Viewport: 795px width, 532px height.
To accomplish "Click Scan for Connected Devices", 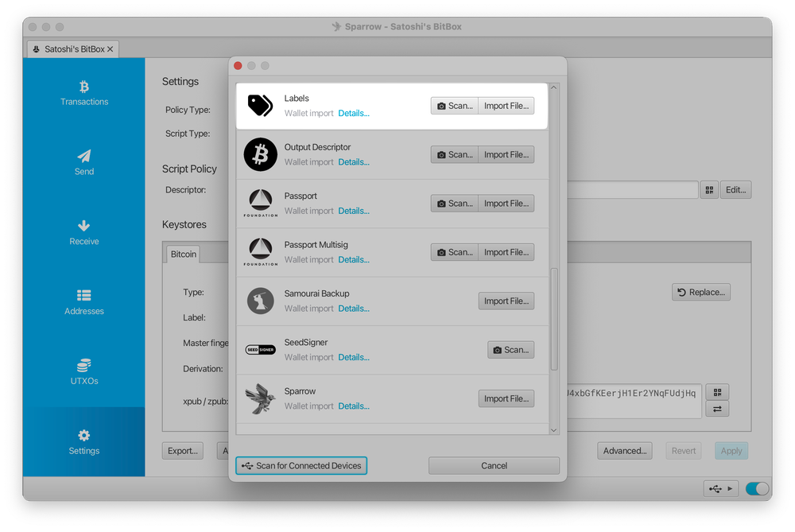I will coord(301,465).
